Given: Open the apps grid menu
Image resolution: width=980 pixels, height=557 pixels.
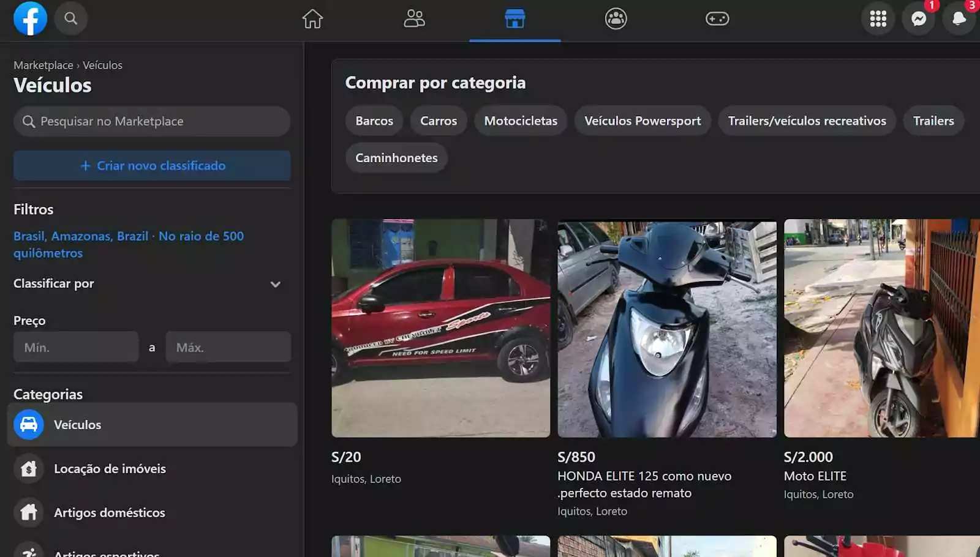Looking at the screenshot, I should coord(878,19).
